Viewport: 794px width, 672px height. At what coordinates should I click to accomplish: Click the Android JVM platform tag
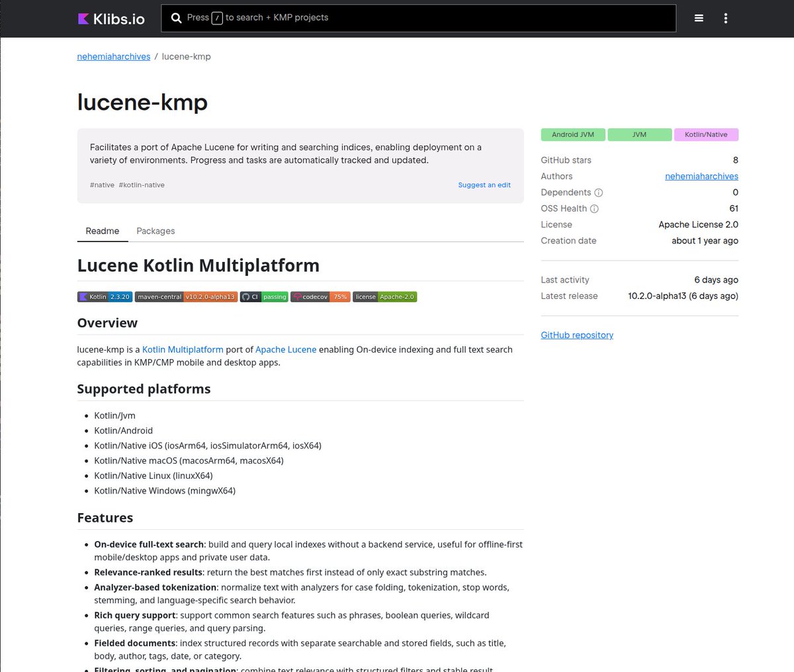tap(573, 134)
